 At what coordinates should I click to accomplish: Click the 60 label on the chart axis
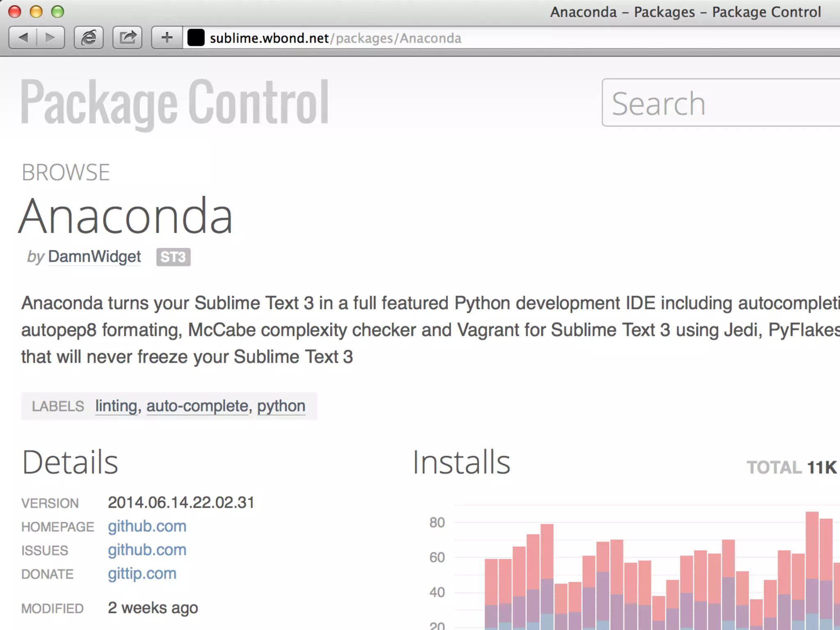[x=437, y=557]
